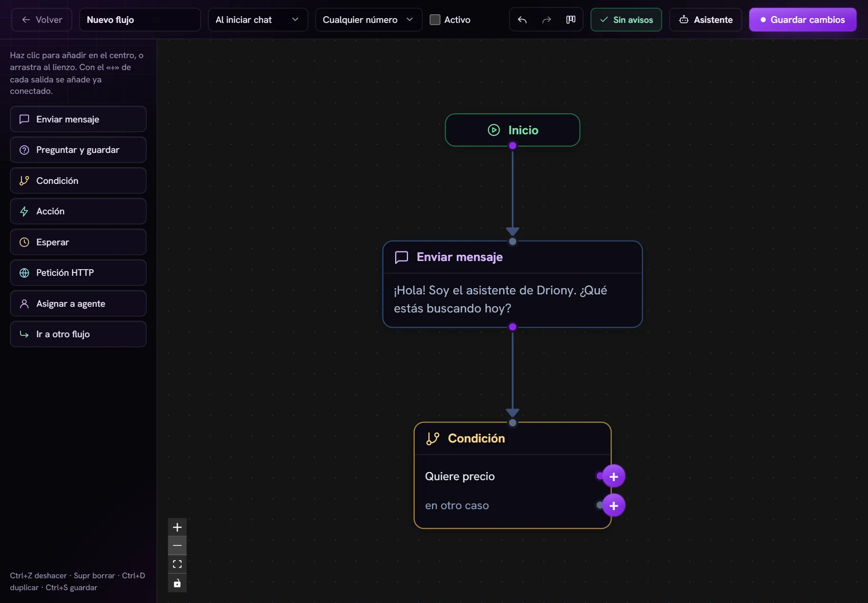Viewport: 868px width, 603px height.
Task: Click the 'Enviar mensaje' node title
Action: [x=460, y=257]
